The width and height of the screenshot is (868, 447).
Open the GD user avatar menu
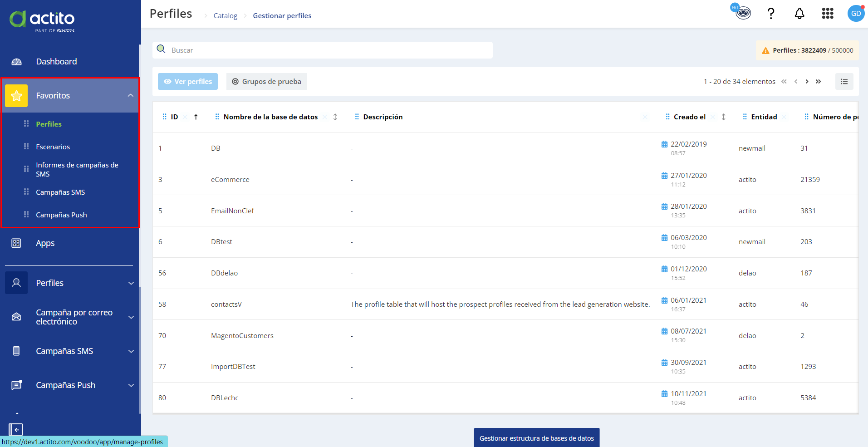pos(856,13)
